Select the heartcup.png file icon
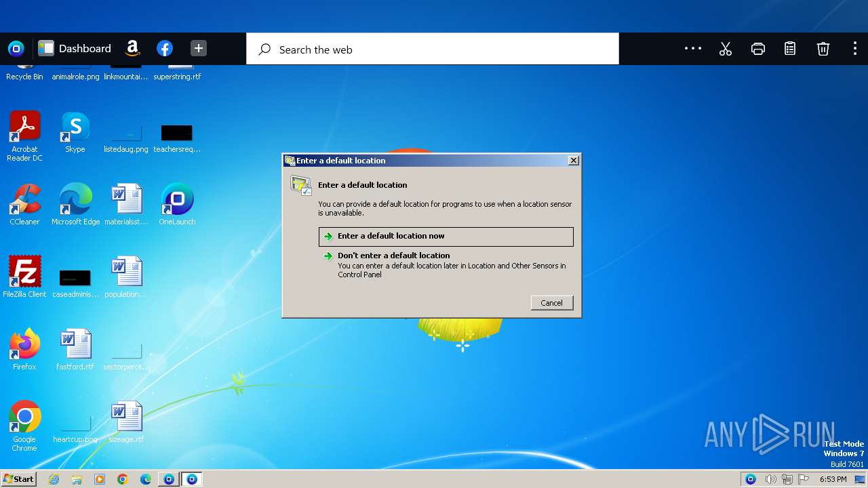The image size is (868, 488). point(75,428)
